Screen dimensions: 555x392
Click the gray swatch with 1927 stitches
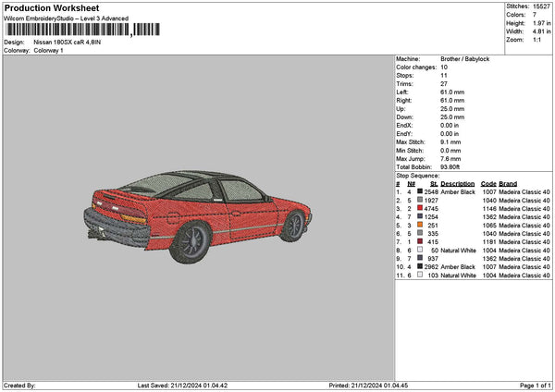pyautogui.click(x=420, y=200)
